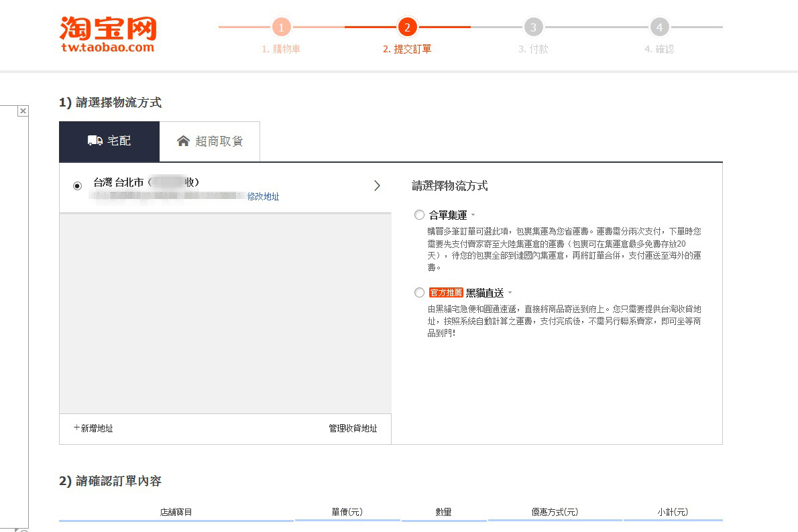Click the 黑貓直送 description paragraph

tap(564, 321)
